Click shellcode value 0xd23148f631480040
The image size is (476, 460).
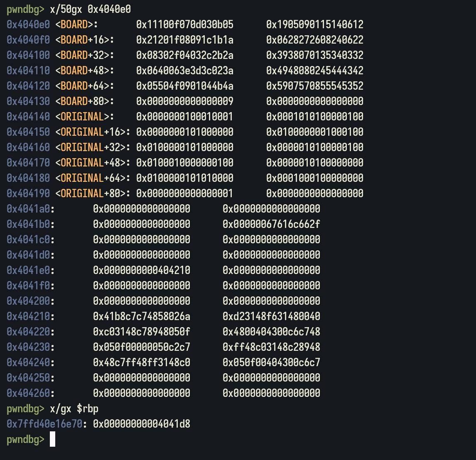tap(271, 316)
